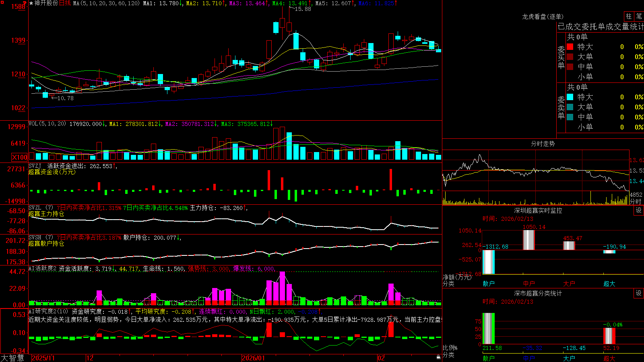Click teal 中单 sell-order swatch
This screenshot has width=644, height=362.
tap(570, 117)
